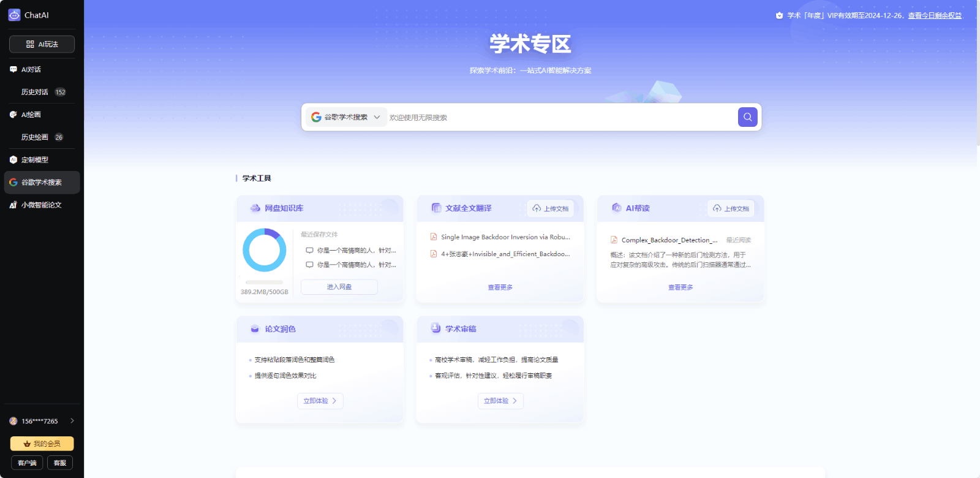Screen dimensions: 980x478
Task: Click the PDF icon beside Single Image Backdoor
Action: point(434,237)
